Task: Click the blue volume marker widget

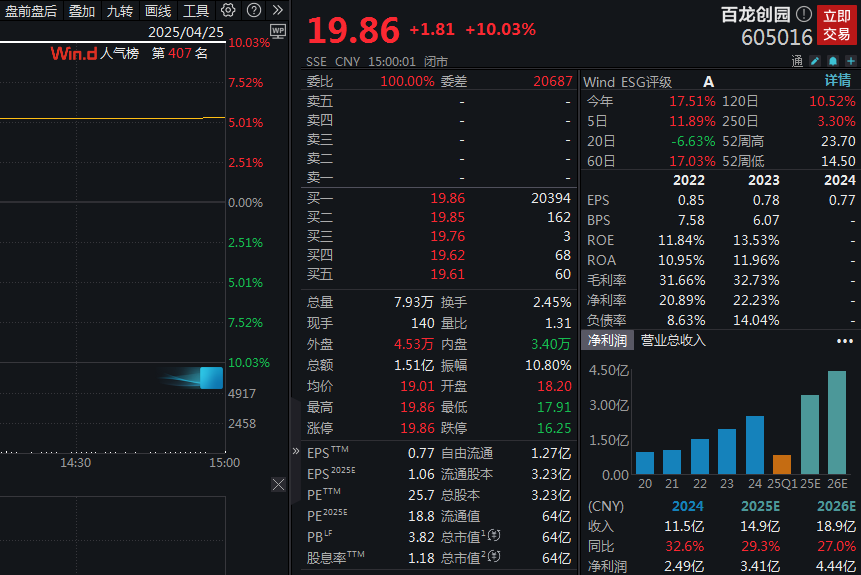Action: coord(211,378)
